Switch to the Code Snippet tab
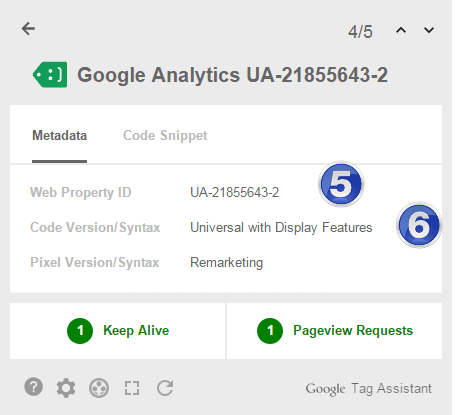Screen dimensions: 474x415 [165, 136]
